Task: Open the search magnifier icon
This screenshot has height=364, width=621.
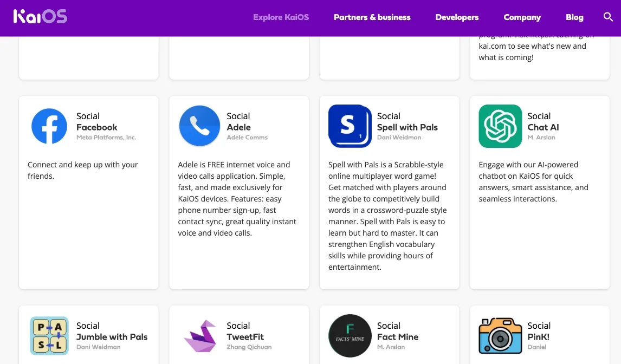Action: [x=608, y=17]
